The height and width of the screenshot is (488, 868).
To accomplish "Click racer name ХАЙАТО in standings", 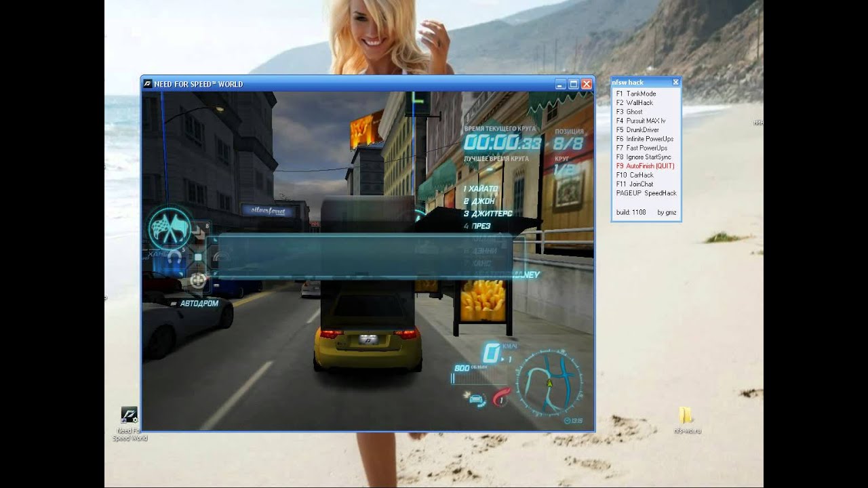I will (x=485, y=188).
